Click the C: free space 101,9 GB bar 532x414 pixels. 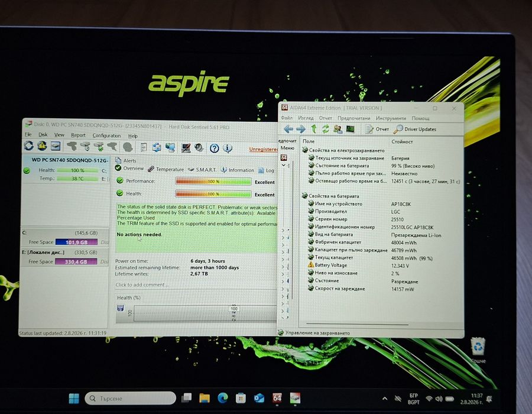click(76, 242)
